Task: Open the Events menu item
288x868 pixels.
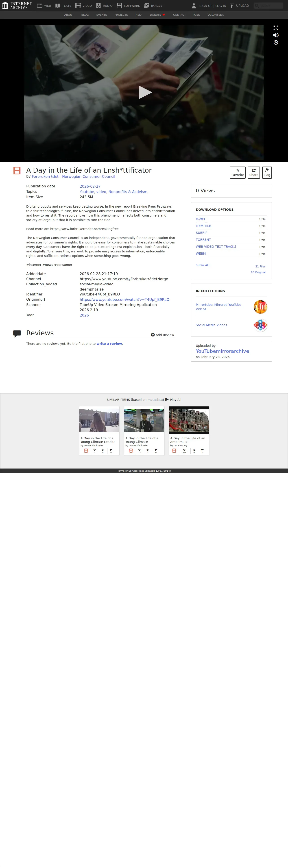Action: [102, 15]
